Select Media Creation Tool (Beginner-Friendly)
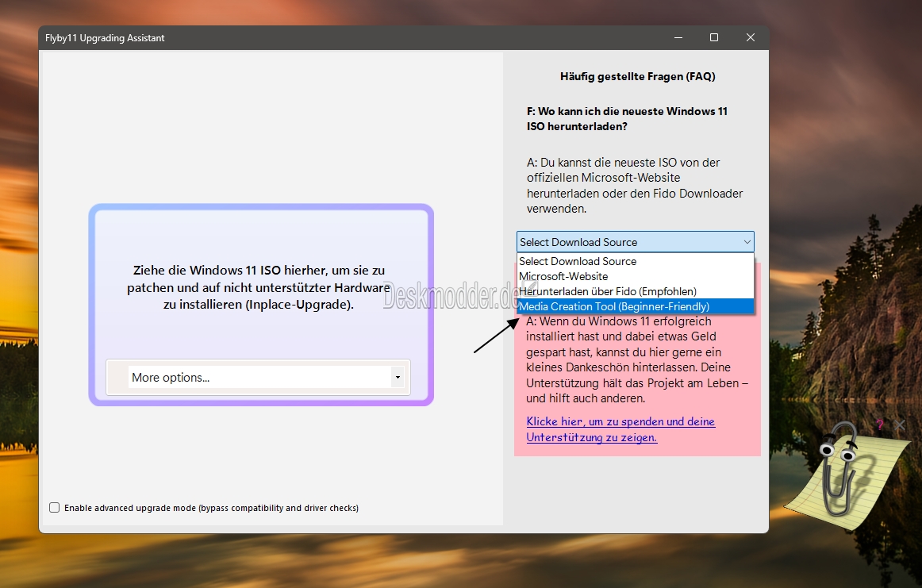Viewport: 922px width, 588px height. pos(635,306)
